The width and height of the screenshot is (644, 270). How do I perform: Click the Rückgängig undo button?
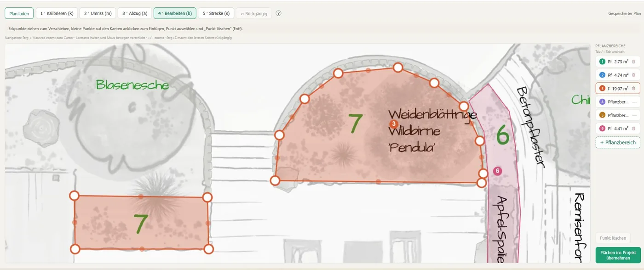click(x=254, y=13)
